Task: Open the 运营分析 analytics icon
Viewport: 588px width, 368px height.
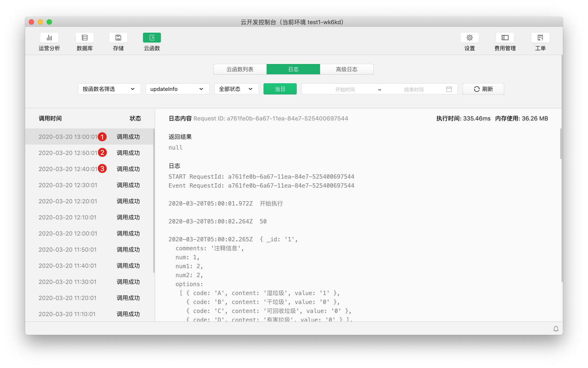Action: point(49,38)
